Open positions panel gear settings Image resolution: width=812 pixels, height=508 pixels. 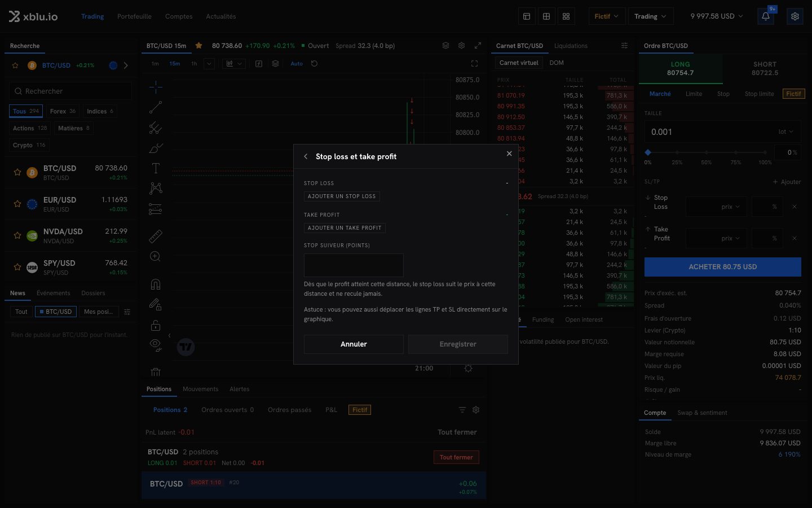476,410
